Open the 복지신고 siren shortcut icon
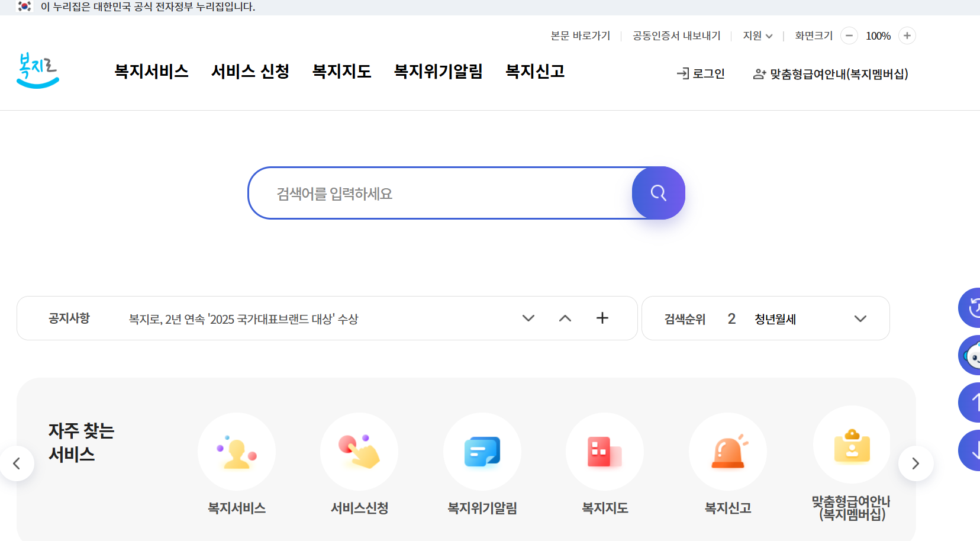The height and width of the screenshot is (541, 980). [x=728, y=452]
